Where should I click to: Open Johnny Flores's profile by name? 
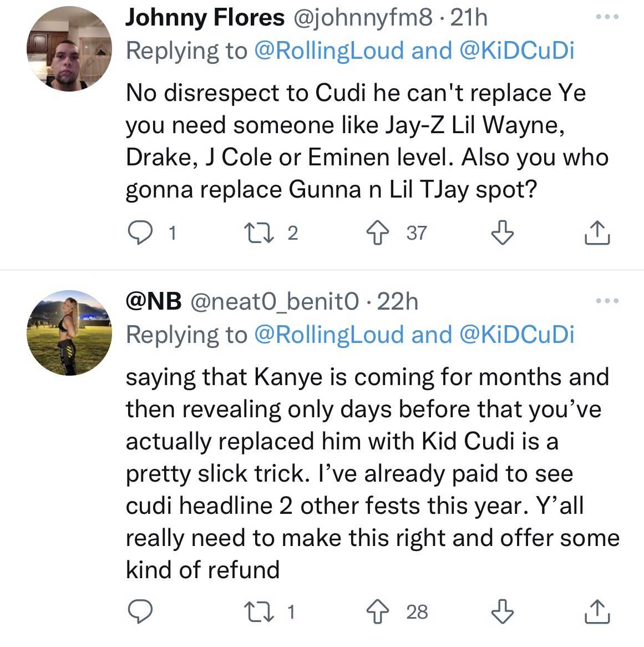pos(205,18)
